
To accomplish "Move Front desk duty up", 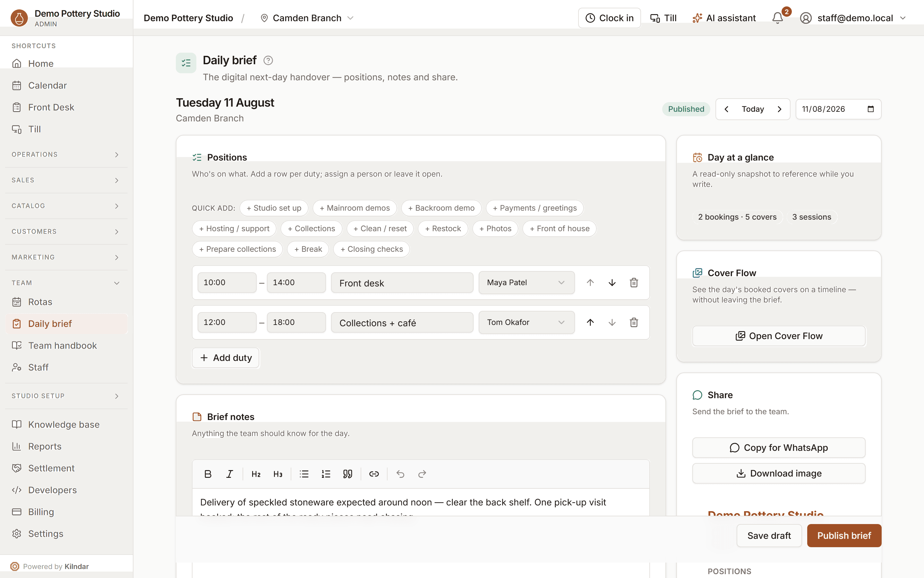I will click(x=590, y=283).
